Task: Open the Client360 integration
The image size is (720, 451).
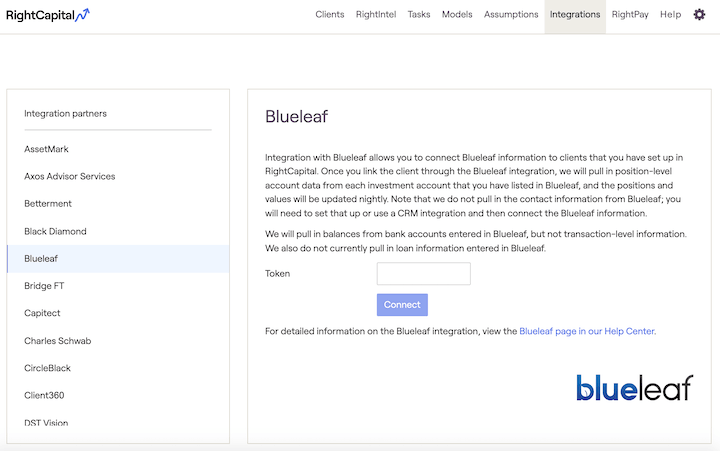Action: (118, 395)
